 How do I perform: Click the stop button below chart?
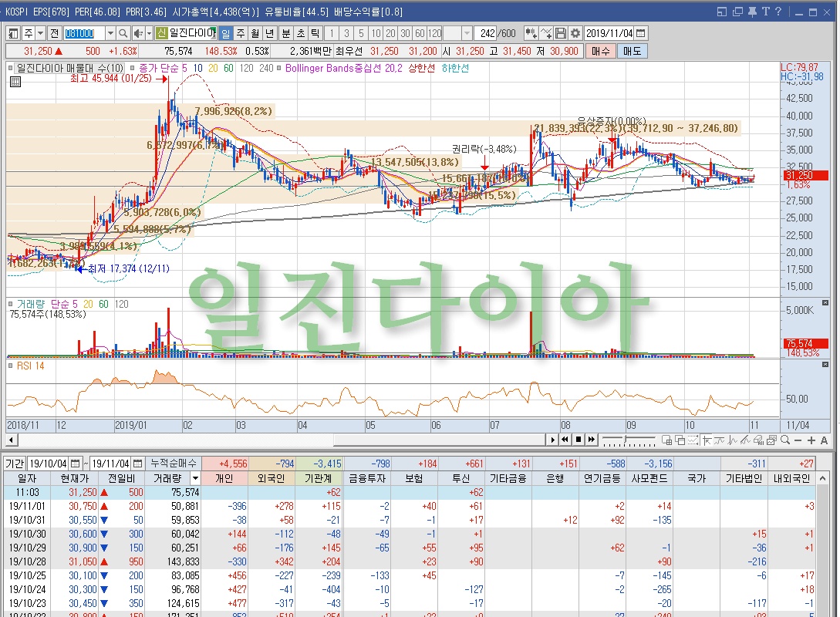(578, 440)
